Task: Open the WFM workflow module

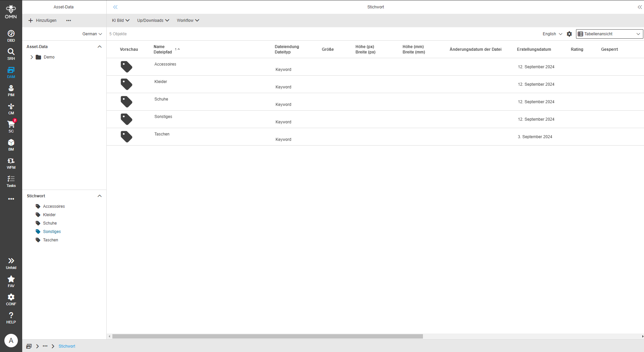Action: (x=11, y=162)
